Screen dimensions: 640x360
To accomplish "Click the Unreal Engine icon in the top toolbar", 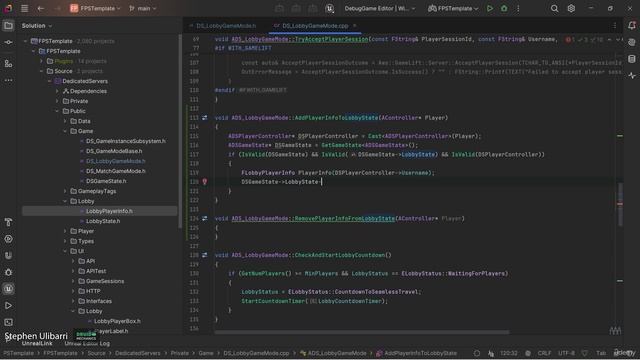I will coord(329,8).
